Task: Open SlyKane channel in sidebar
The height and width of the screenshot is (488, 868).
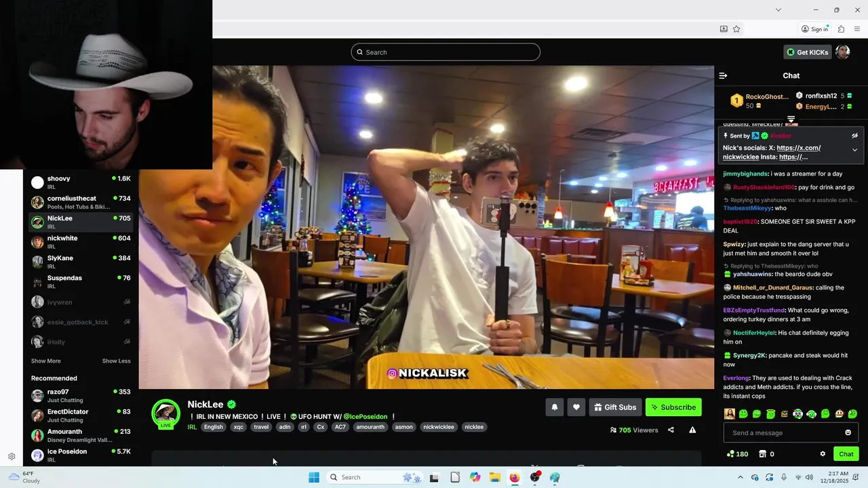Action: pyautogui.click(x=81, y=262)
